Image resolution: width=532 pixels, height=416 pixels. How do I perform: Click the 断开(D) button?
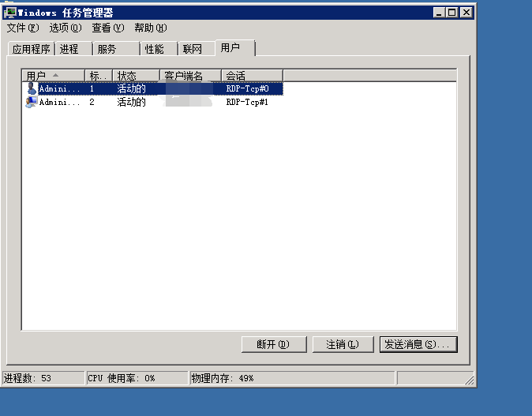click(274, 344)
